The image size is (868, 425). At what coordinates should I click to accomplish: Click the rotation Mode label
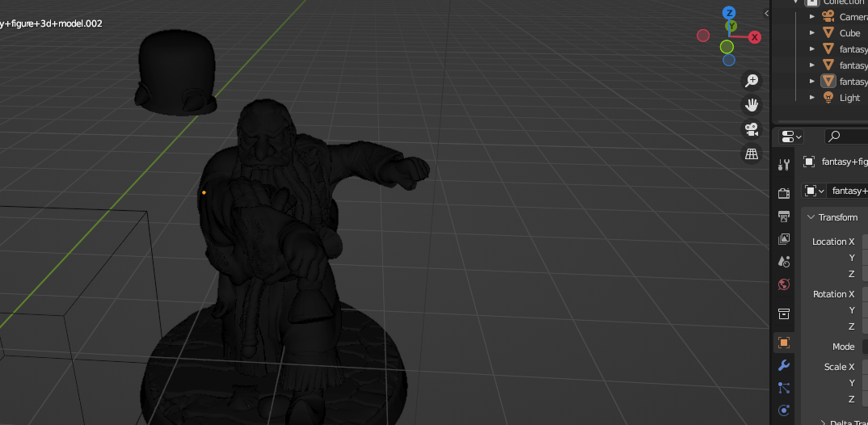[844, 347]
